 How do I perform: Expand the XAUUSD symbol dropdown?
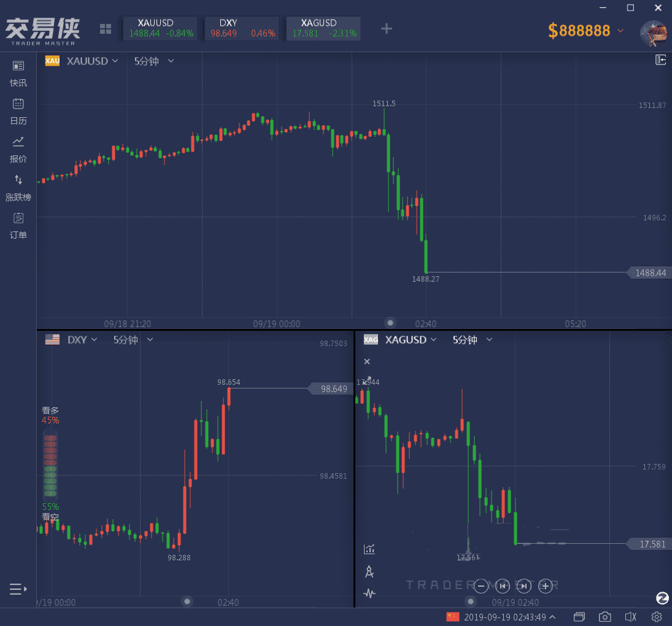pyautogui.click(x=92, y=61)
